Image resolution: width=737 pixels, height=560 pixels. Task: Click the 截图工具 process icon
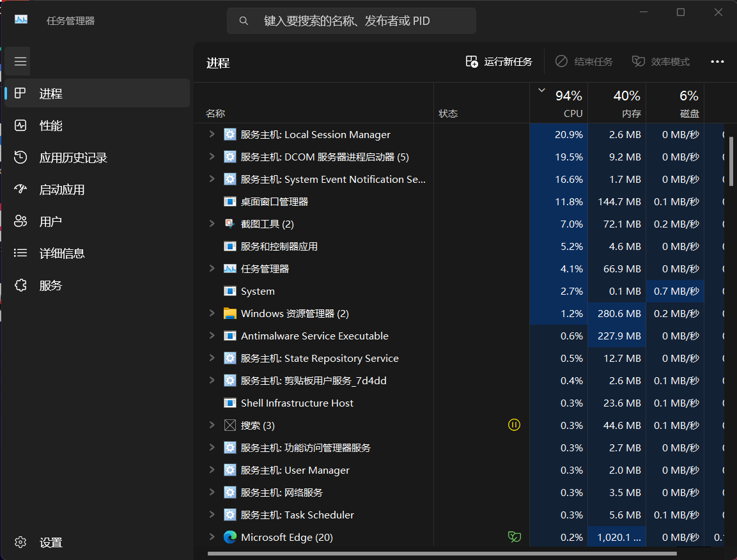pos(230,224)
